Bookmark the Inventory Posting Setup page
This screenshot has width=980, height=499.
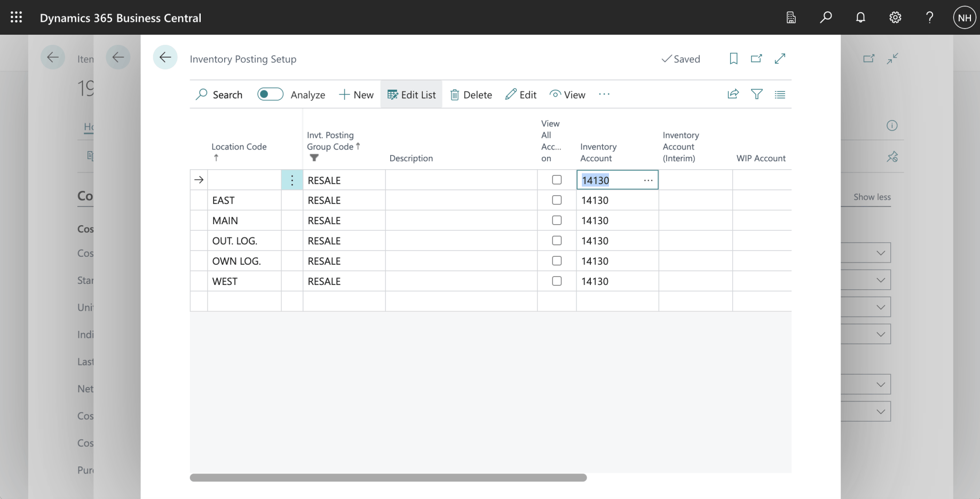coord(733,59)
